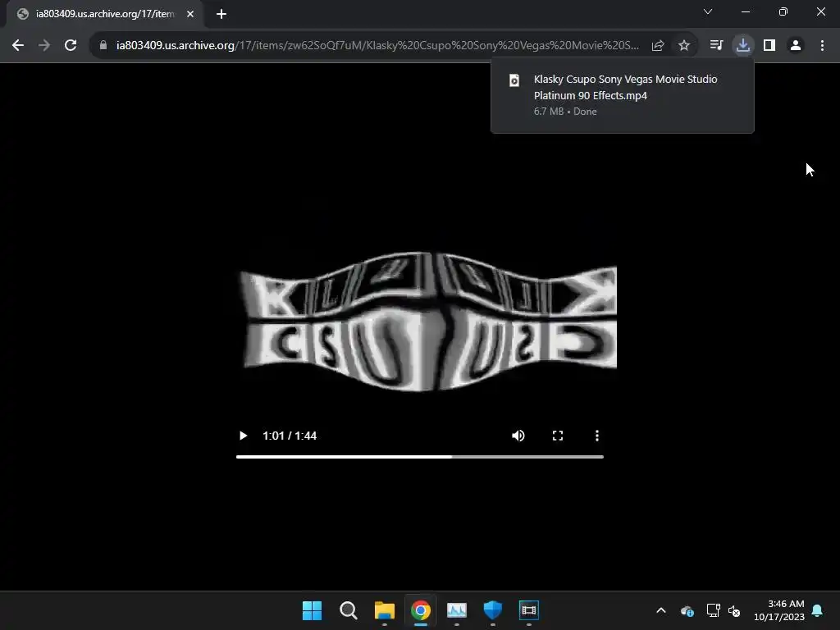This screenshot has width=840, height=630.
Task: Open the video player more options
Action: [x=597, y=436]
